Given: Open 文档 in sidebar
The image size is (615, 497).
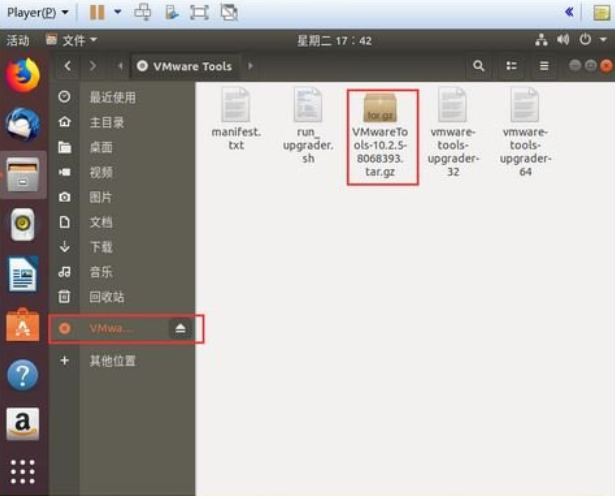Looking at the screenshot, I should [x=122, y=222].
